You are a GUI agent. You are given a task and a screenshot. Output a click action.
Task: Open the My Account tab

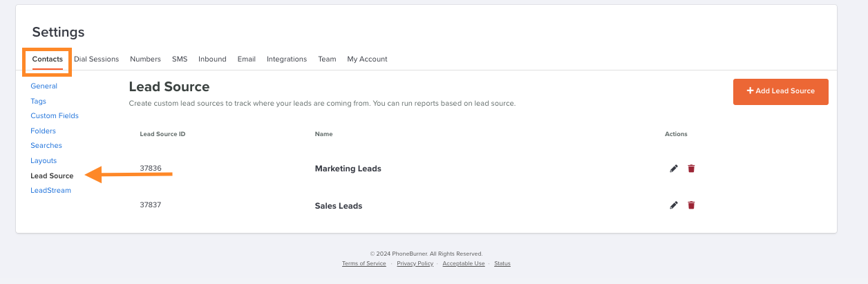(367, 59)
